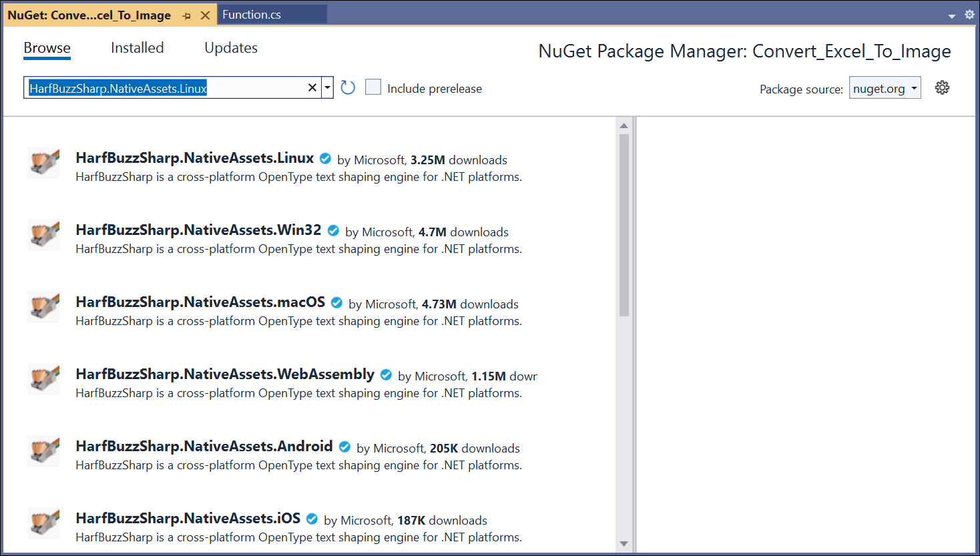Close the NuGet document tab
980x556 pixels.
(x=205, y=15)
